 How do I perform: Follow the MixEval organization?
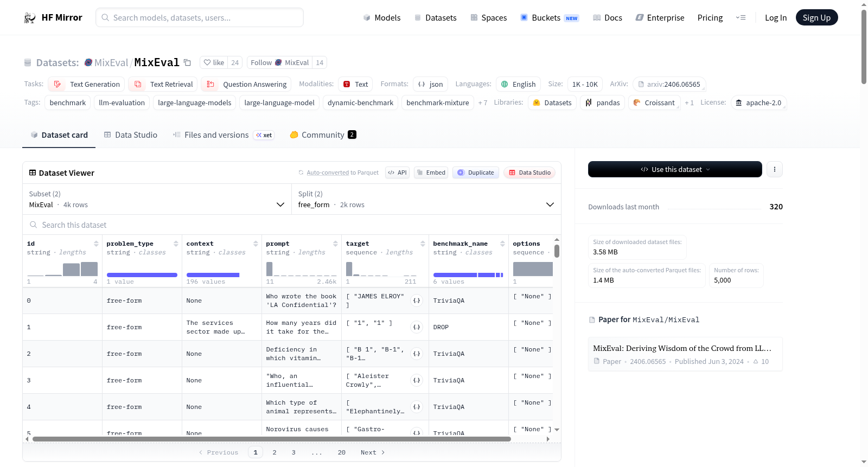click(x=280, y=62)
